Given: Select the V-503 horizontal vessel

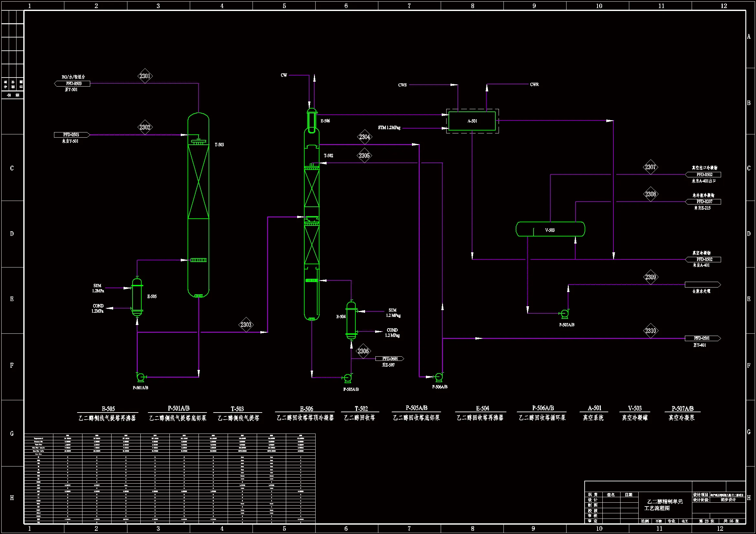Looking at the screenshot, I should pos(550,229).
